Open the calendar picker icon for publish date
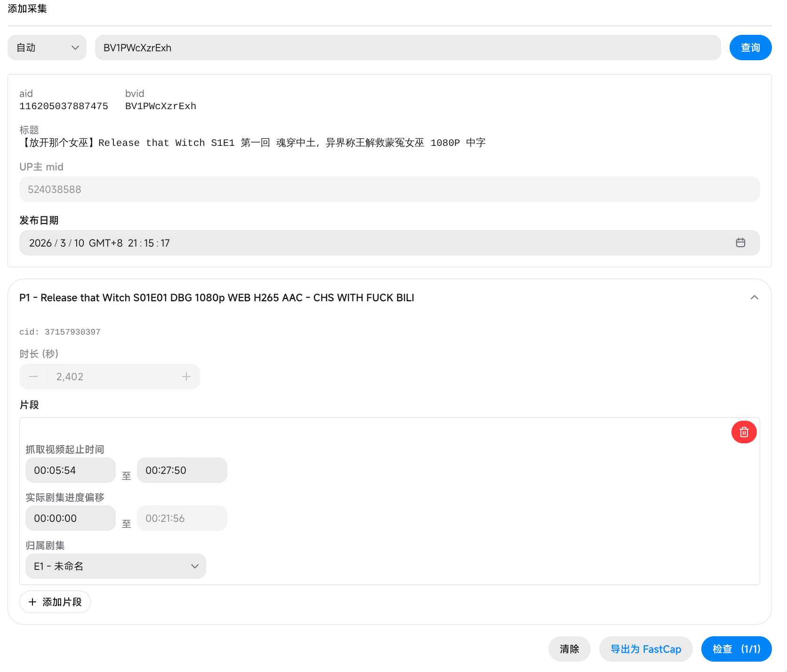 [x=740, y=243]
